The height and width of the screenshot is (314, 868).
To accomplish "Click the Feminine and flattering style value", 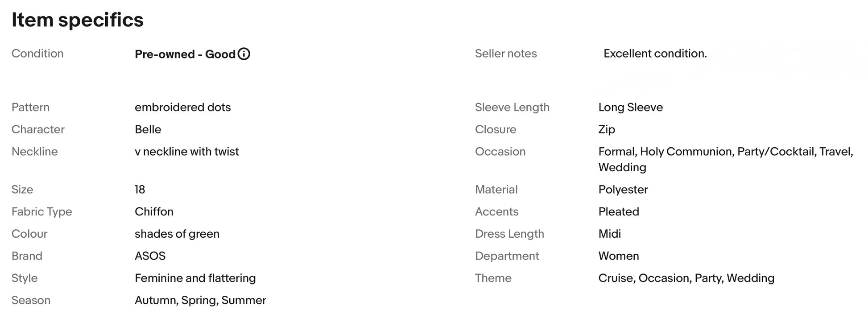I will click(195, 278).
